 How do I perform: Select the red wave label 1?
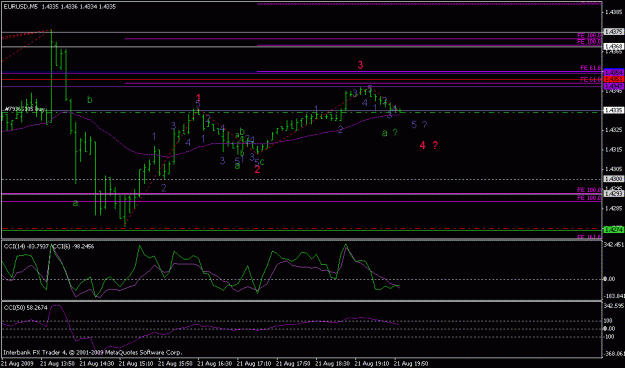199,97
